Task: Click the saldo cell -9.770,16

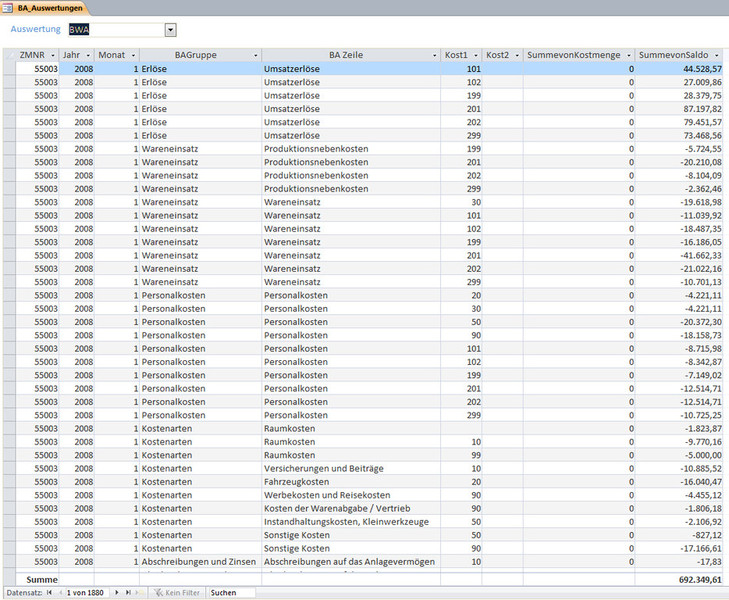Action: click(x=679, y=442)
